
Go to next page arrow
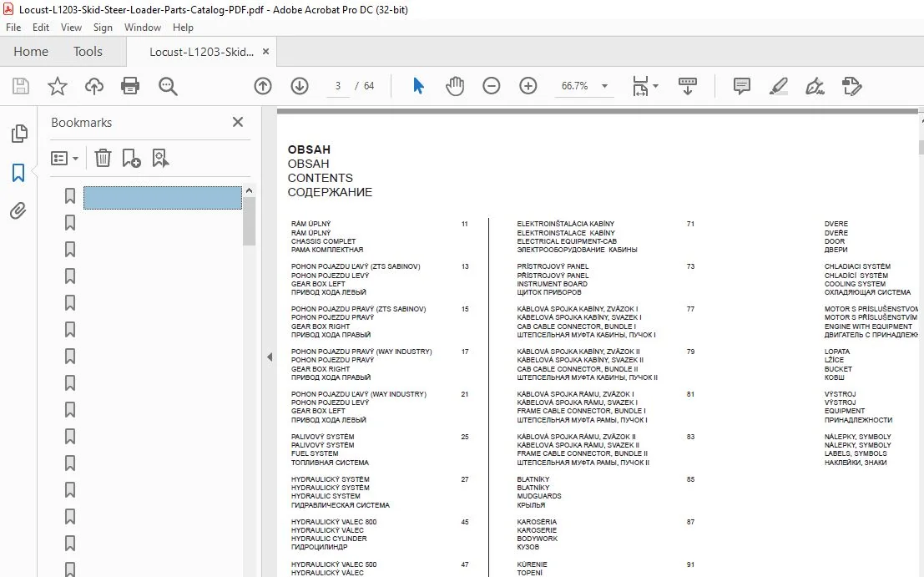[x=300, y=86]
